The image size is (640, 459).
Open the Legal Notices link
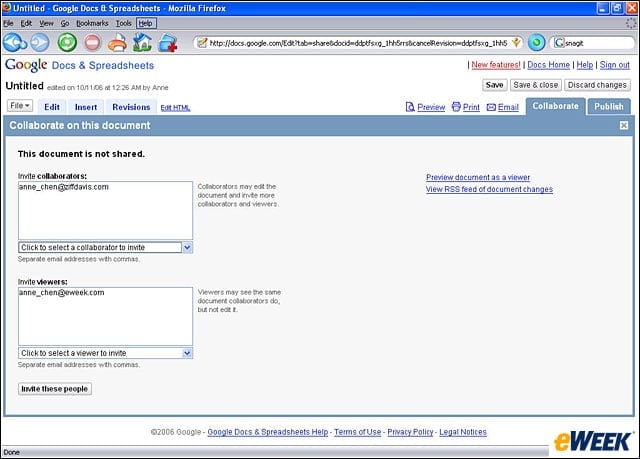click(x=463, y=432)
